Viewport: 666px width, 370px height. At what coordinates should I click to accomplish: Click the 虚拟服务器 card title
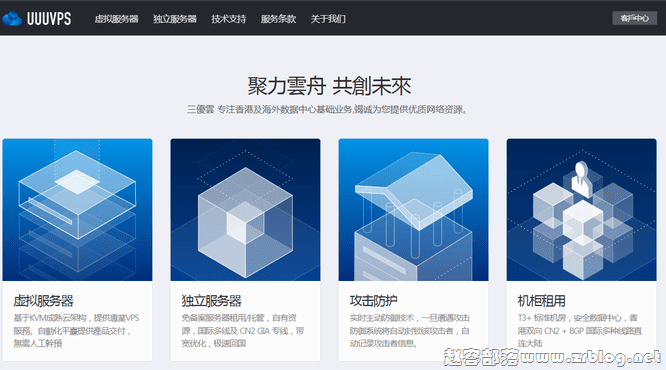pos(43,301)
